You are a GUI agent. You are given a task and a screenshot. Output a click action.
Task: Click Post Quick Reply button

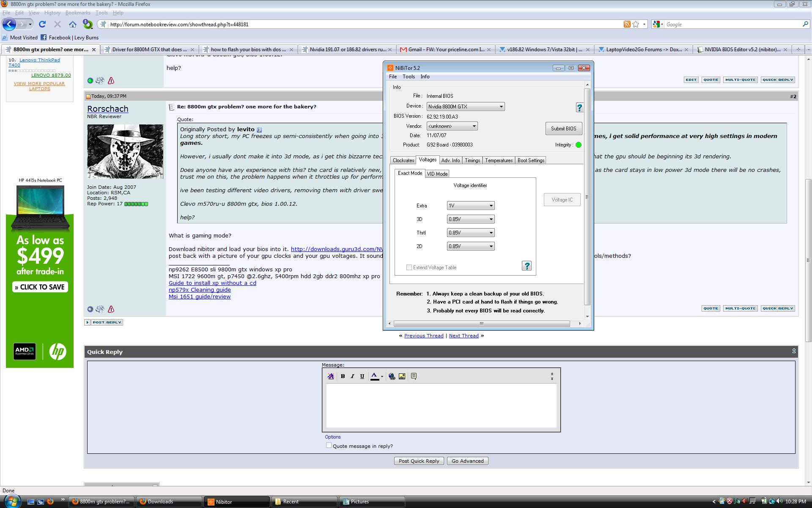click(419, 461)
